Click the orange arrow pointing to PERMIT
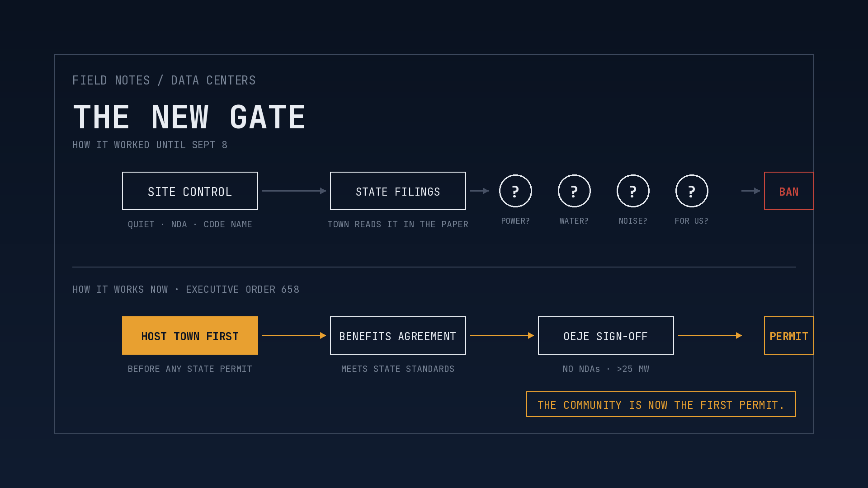868x488 pixels. [x=710, y=335]
